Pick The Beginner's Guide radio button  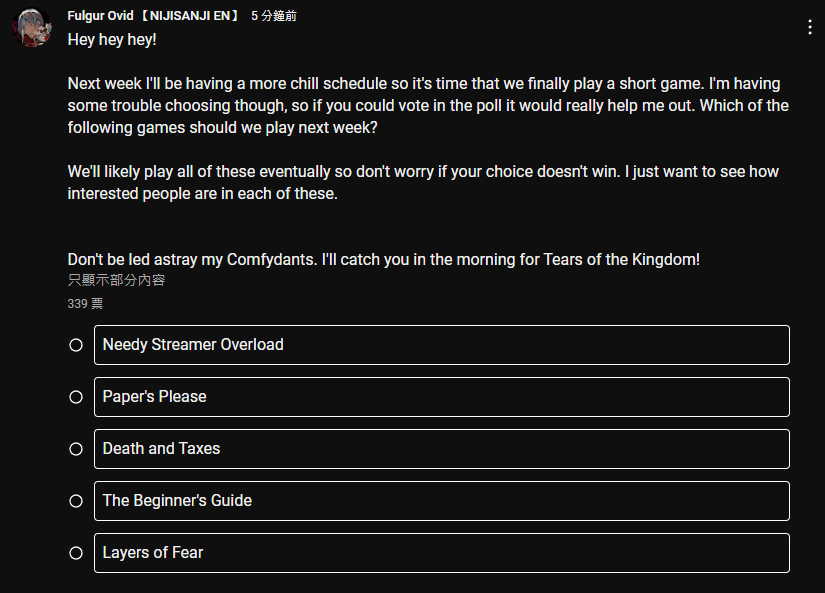click(76, 501)
